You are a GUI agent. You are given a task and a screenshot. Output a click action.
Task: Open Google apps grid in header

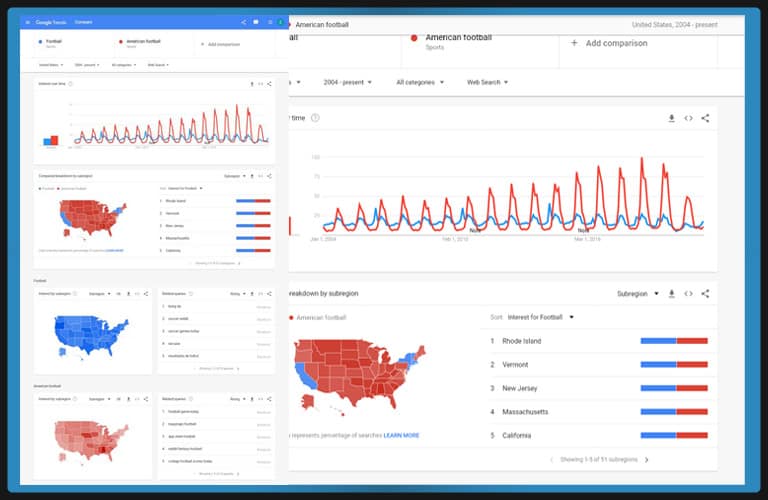pyautogui.click(x=269, y=22)
